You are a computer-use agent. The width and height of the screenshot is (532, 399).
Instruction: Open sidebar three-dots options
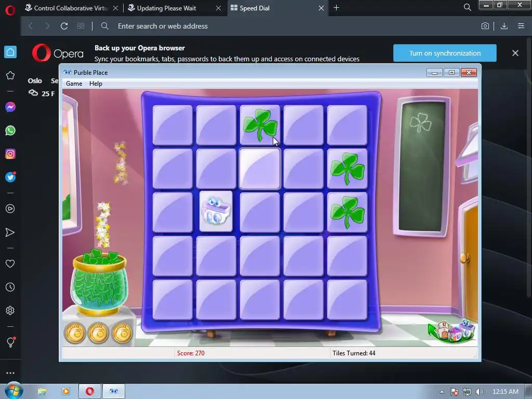click(x=10, y=373)
